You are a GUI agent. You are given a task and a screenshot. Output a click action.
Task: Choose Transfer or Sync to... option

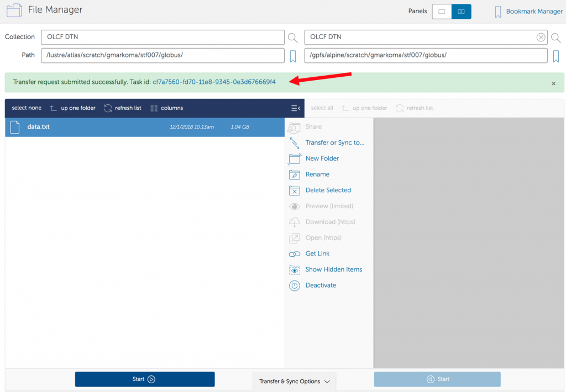click(x=334, y=142)
